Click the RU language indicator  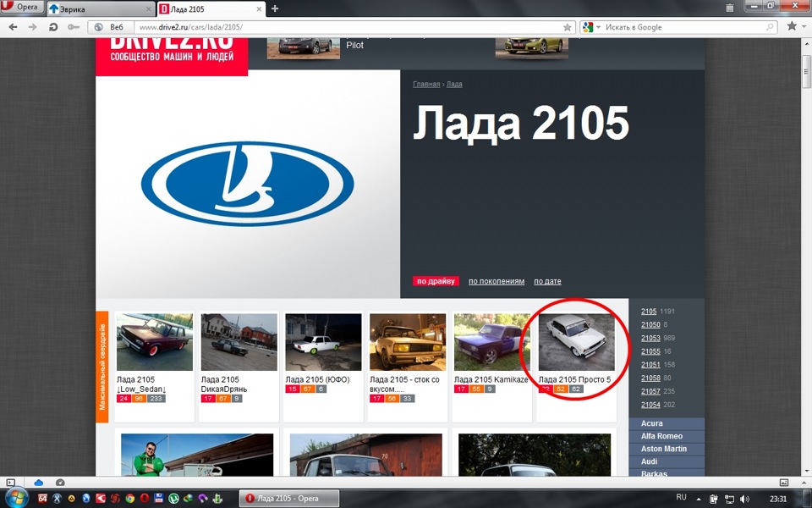pyautogui.click(x=681, y=498)
